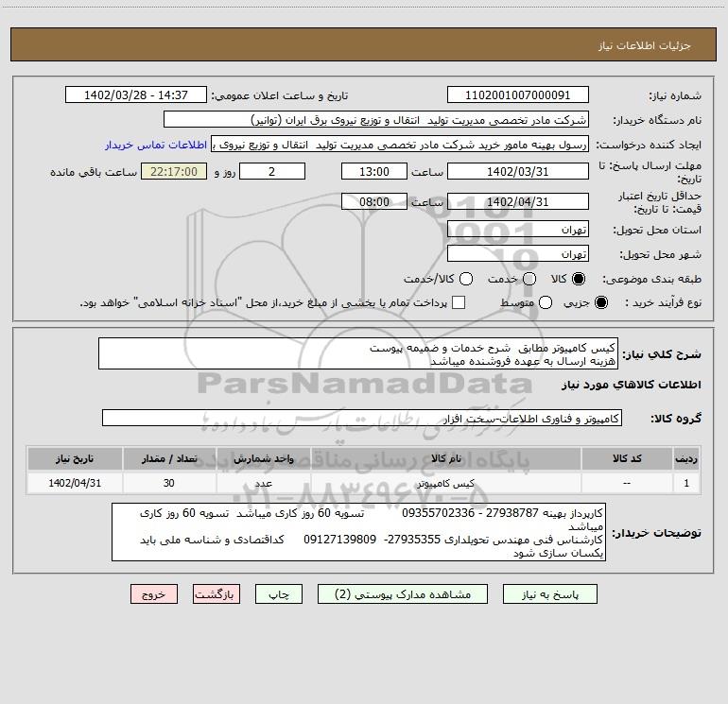Select the متوسط purchase type radio

[546, 302]
